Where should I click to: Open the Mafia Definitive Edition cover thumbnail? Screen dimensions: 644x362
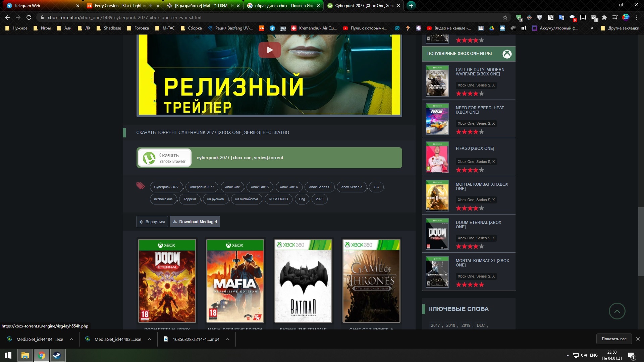(x=235, y=281)
